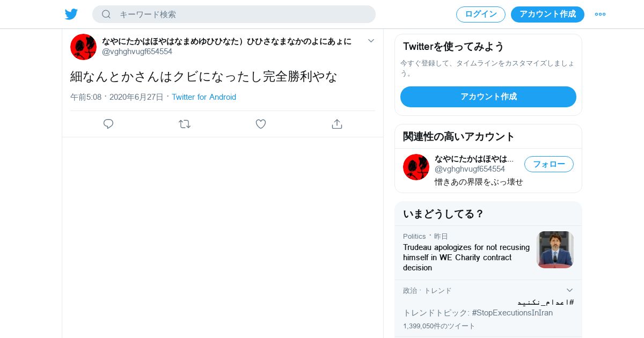The width and height of the screenshot is (644, 338).
Task: Reply to the tweet via speech bubble icon
Action: tap(108, 124)
